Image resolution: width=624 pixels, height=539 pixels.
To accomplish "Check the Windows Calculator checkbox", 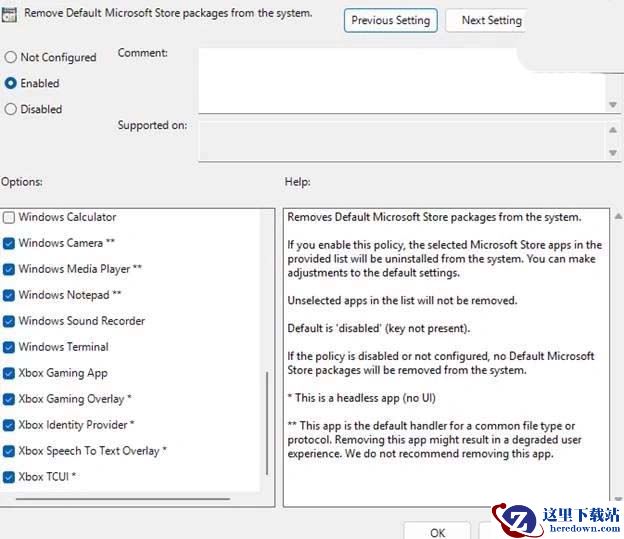I will point(9,217).
